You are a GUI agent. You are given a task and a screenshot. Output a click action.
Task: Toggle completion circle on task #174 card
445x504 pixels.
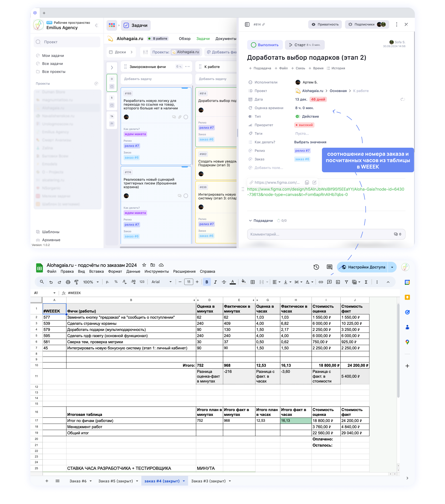[186, 196]
